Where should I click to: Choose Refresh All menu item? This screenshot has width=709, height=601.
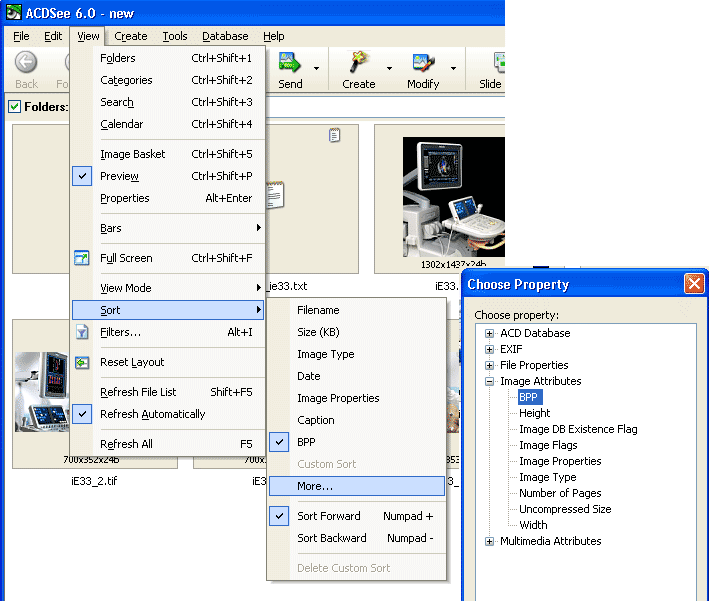tap(168, 444)
